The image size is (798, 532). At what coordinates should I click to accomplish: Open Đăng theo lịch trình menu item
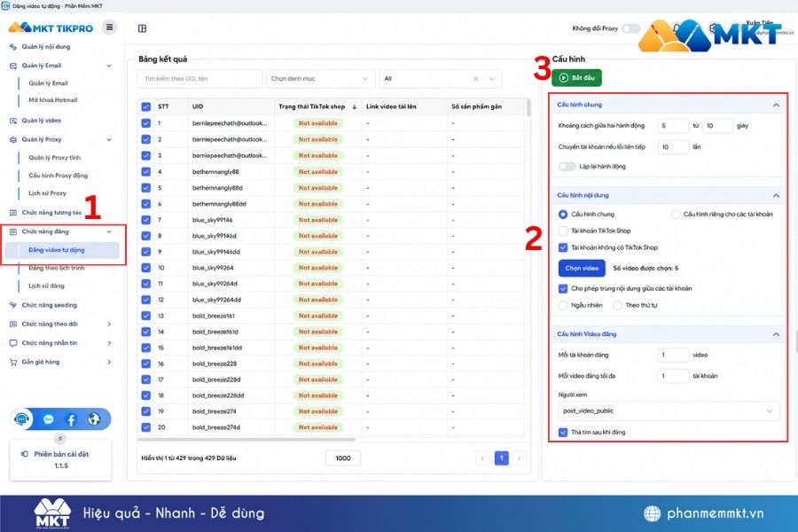tap(57, 268)
